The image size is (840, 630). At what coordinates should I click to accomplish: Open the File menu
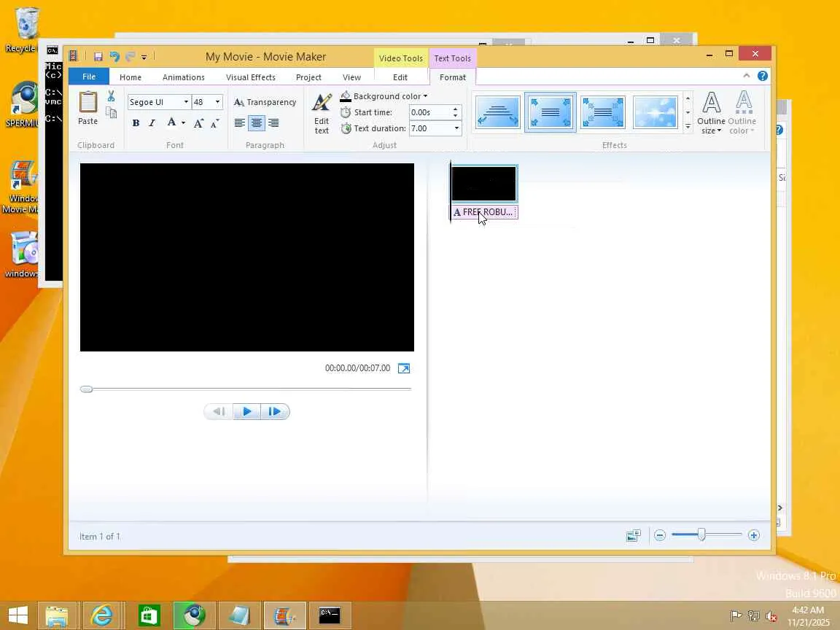(89, 77)
